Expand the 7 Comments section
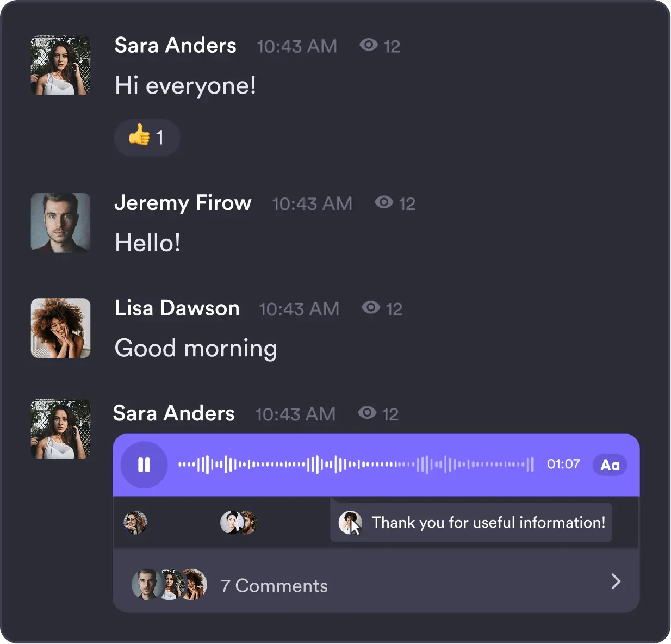This screenshot has width=671, height=644. pyautogui.click(x=274, y=585)
